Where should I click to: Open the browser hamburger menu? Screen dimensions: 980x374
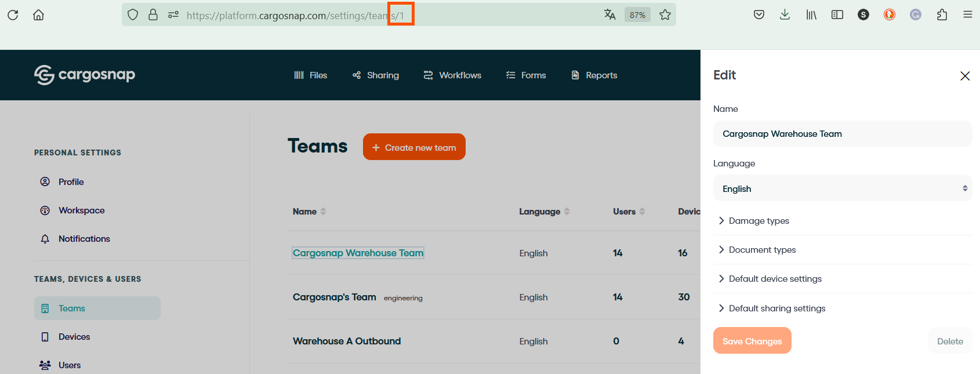968,15
